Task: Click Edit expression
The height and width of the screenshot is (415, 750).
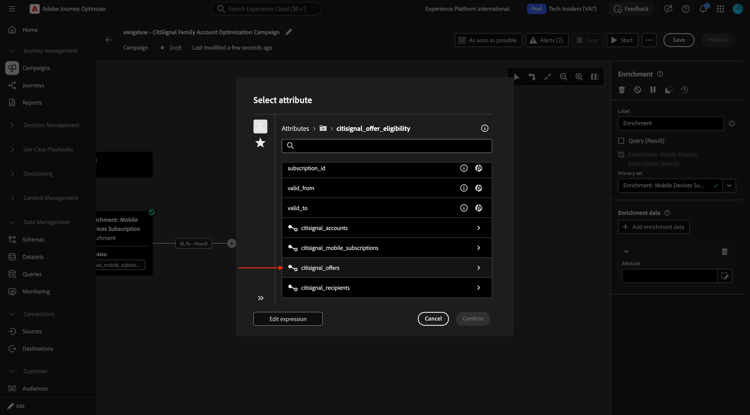Action: (x=288, y=319)
